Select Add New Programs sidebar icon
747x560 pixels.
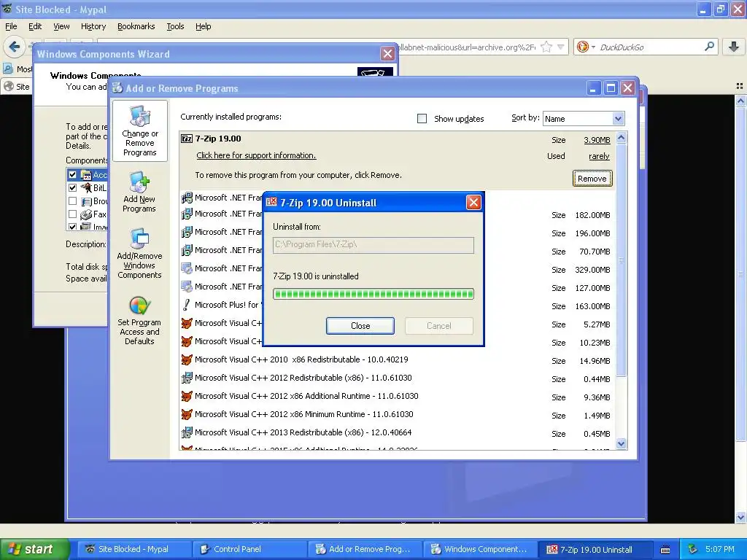point(139,192)
